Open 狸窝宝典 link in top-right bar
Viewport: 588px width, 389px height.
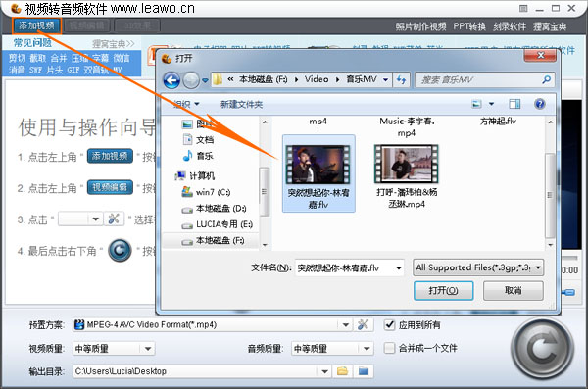click(550, 26)
